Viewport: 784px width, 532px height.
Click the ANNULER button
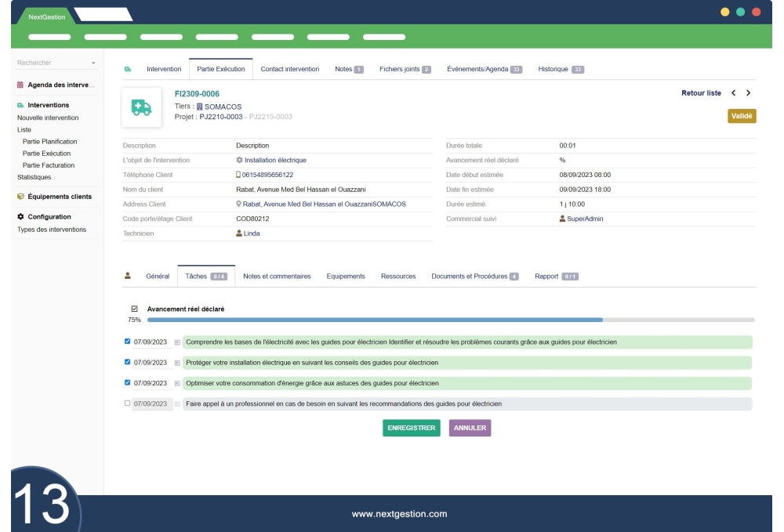[470, 428]
